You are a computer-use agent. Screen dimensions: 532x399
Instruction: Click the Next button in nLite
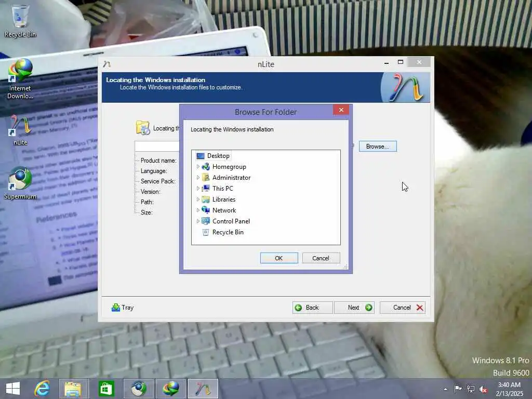pyautogui.click(x=354, y=308)
